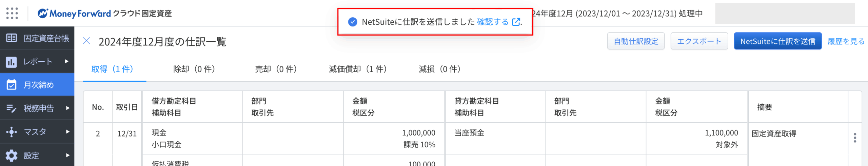
Task: Expand the 税務申告 submenu arrow
Action: pyautogui.click(x=67, y=108)
